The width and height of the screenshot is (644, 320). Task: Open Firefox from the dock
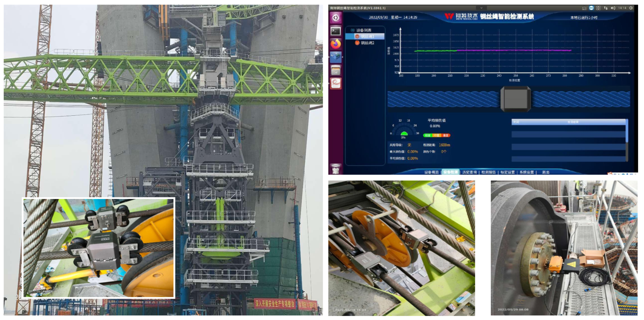(336, 44)
